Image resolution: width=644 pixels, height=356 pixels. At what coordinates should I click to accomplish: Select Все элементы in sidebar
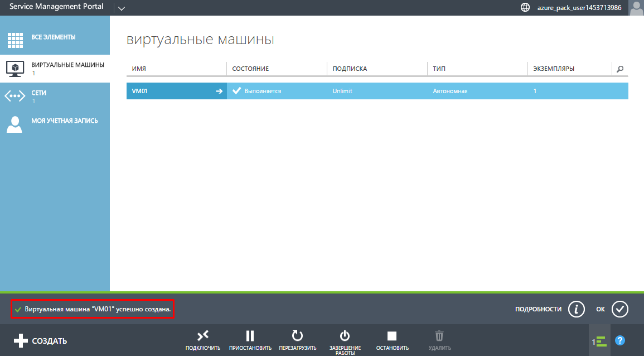click(54, 37)
